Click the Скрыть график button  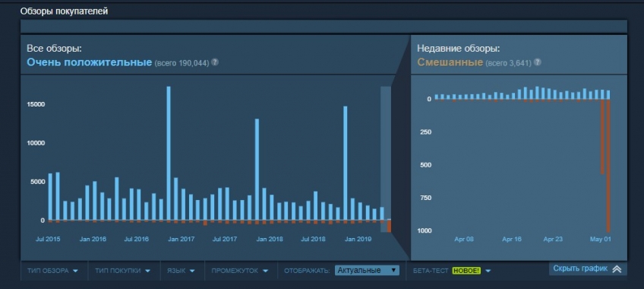coord(588,269)
